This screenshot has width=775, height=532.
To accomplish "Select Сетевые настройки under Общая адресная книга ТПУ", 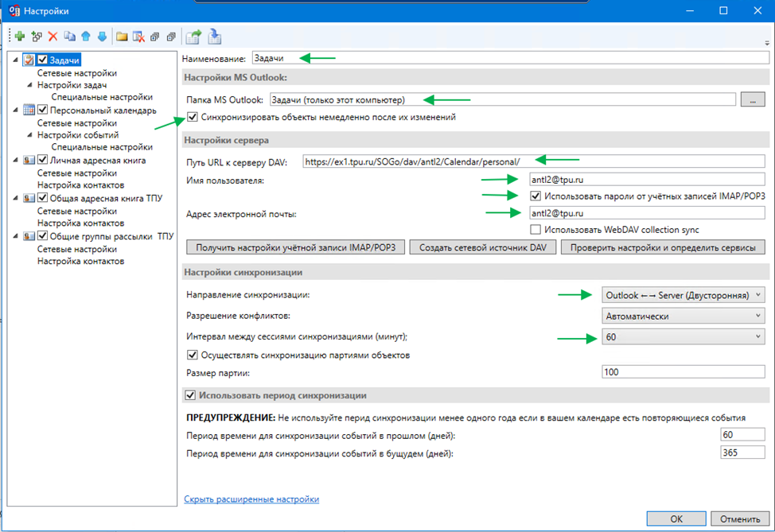I will point(77,211).
